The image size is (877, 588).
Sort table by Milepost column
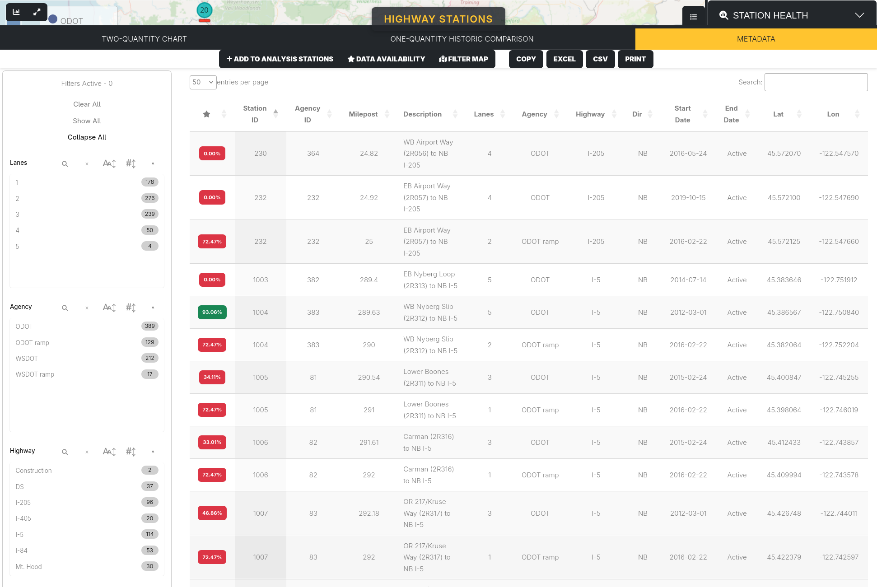[x=369, y=114]
